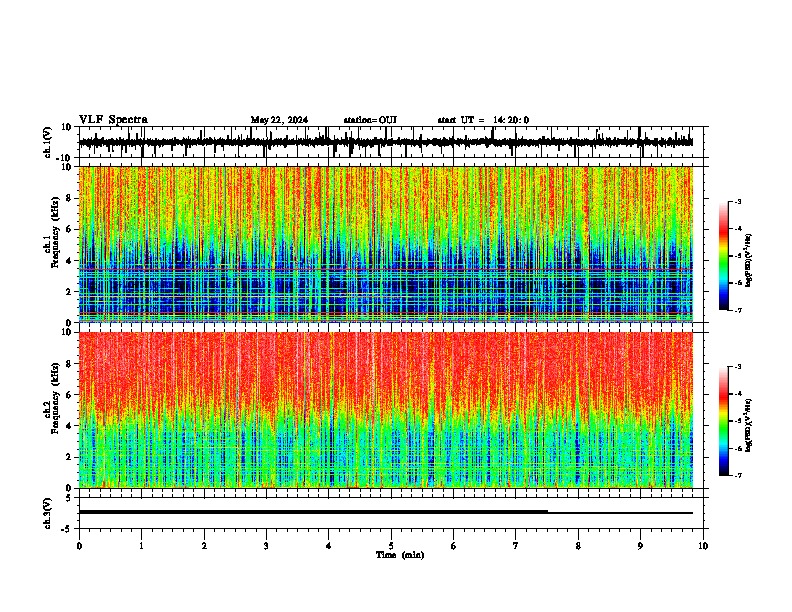Click the ch.1(V) waveform axis label
792x612 pixels.
click(x=48, y=142)
